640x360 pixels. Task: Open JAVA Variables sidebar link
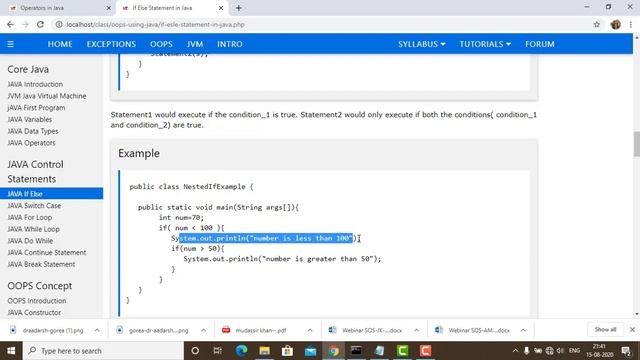coord(29,119)
